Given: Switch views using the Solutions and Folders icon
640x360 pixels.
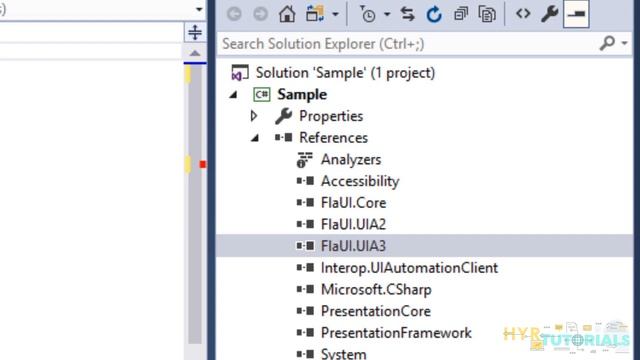Looking at the screenshot, I should [315, 14].
